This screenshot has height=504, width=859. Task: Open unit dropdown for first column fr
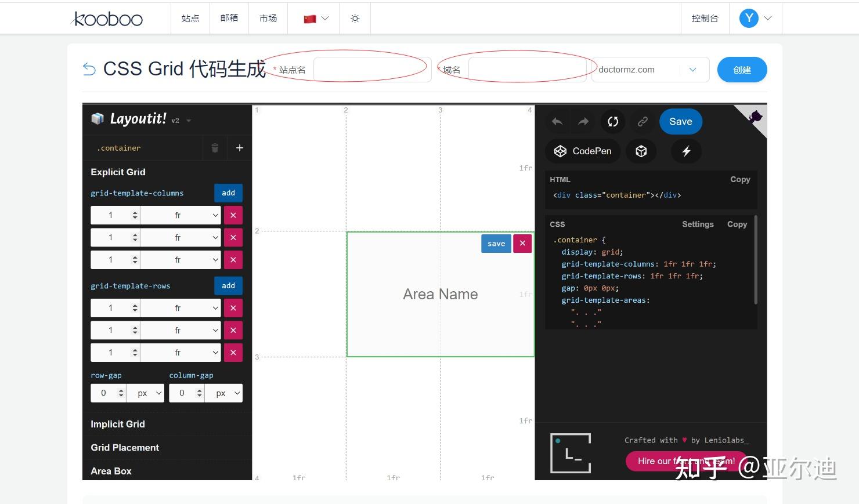pos(181,215)
